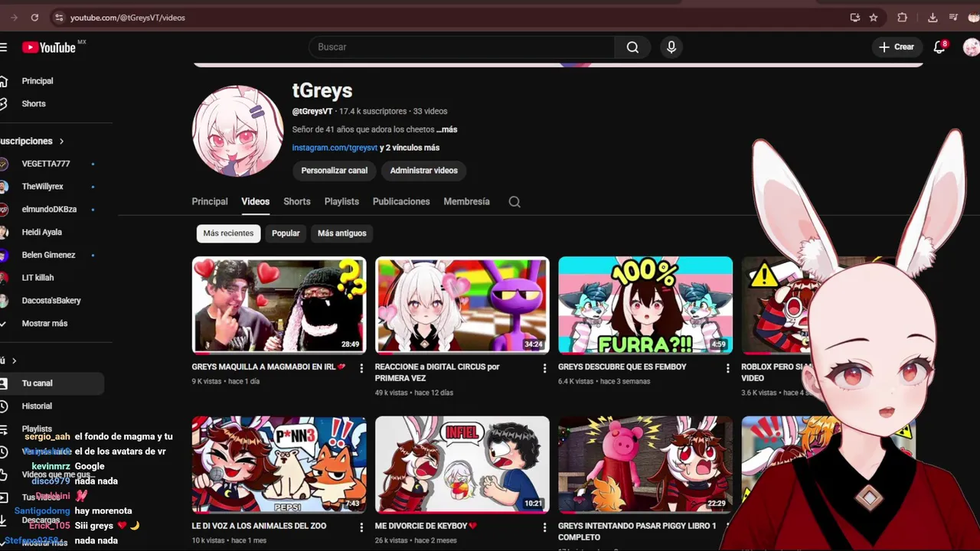980x551 pixels.
Task: Expand Mostrar más subscriptions
Action: (44, 324)
